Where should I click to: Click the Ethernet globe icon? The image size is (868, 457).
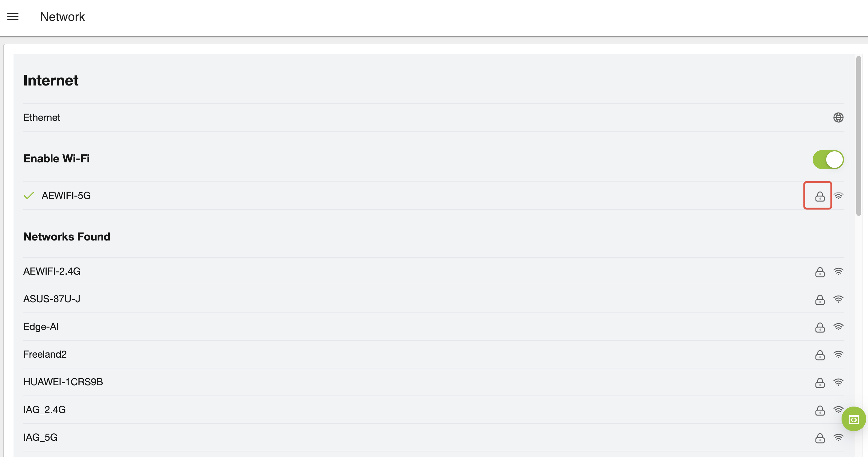click(x=838, y=117)
